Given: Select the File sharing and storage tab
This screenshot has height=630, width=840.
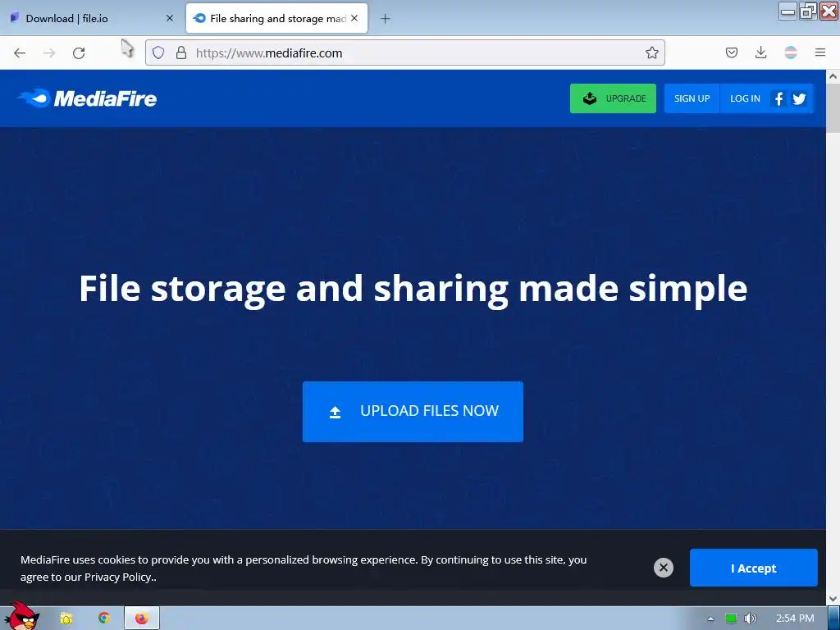Looking at the screenshot, I should (277, 18).
